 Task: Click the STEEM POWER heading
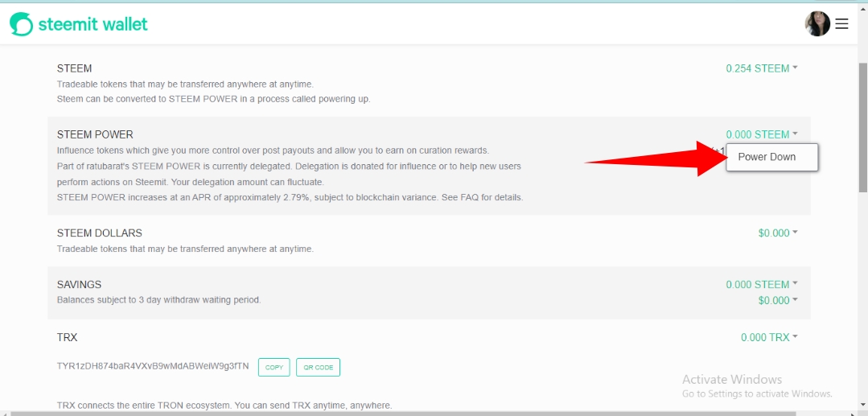(95, 134)
